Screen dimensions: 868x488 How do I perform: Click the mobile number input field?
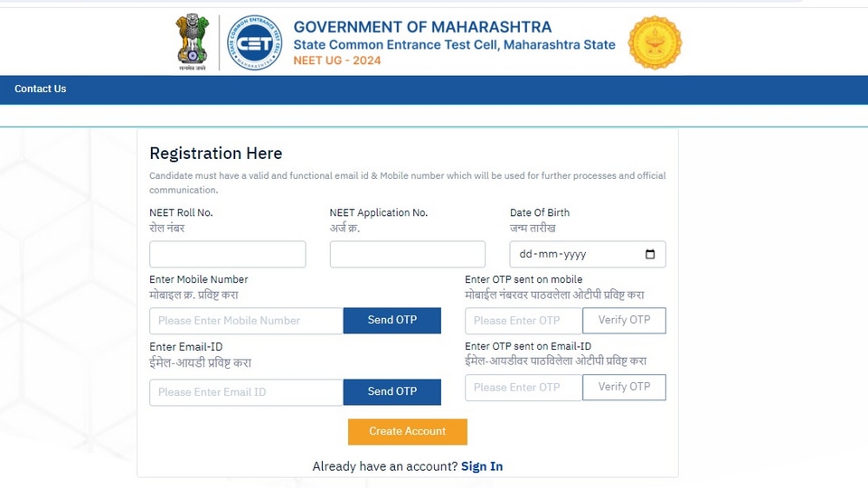coord(246,320)
